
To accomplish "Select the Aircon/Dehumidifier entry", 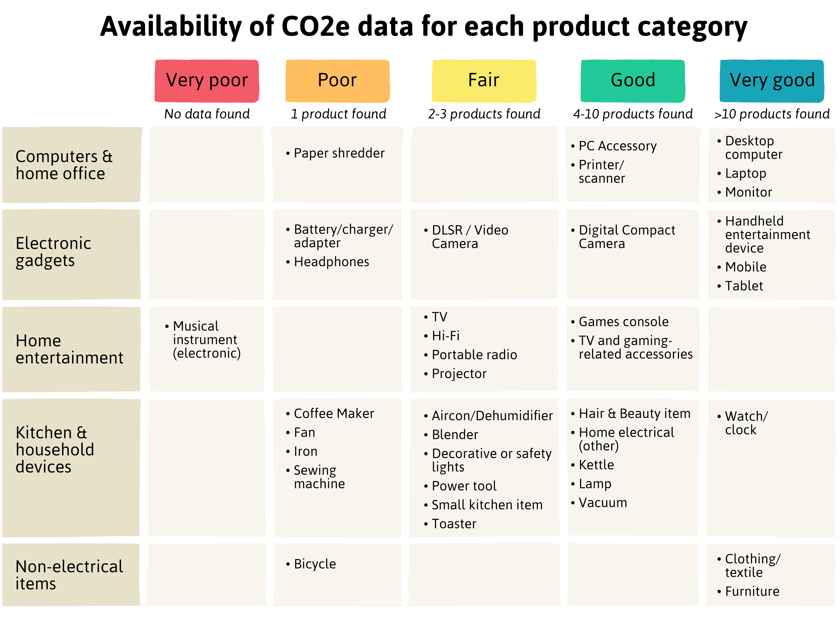I will [x=492, y=416].
